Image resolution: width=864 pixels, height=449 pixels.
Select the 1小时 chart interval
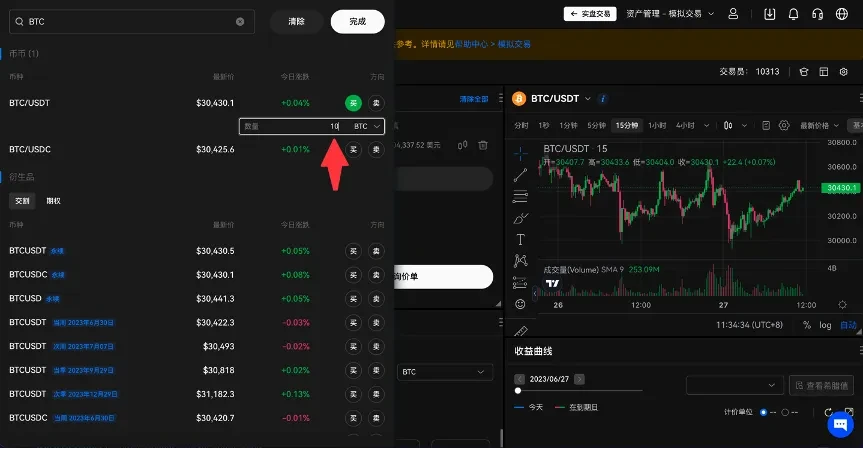(656, 126)
